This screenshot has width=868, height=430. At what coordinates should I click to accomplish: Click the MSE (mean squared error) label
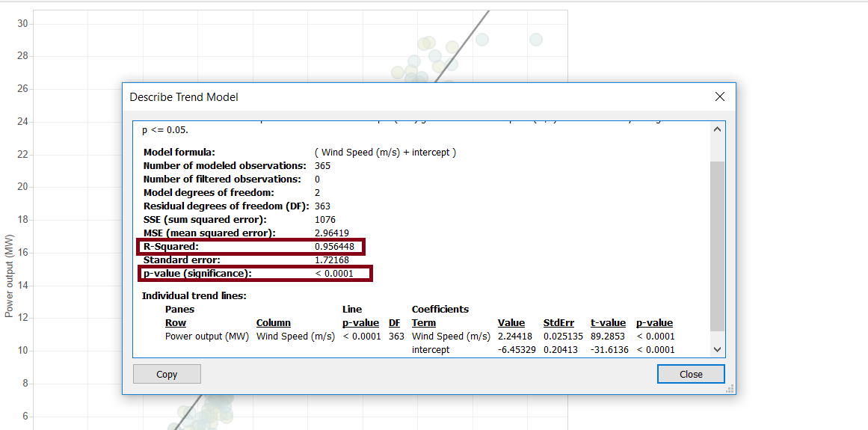209,233
